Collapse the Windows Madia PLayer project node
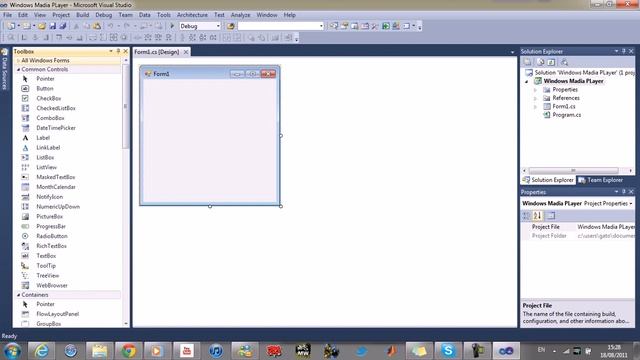 [x=527, y=81]
